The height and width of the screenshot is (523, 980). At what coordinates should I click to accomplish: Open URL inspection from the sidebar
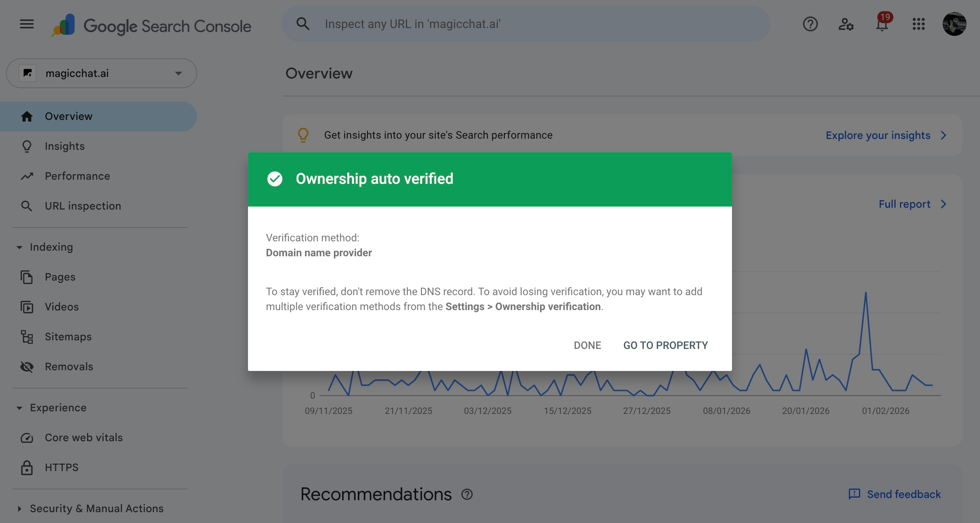99,206
